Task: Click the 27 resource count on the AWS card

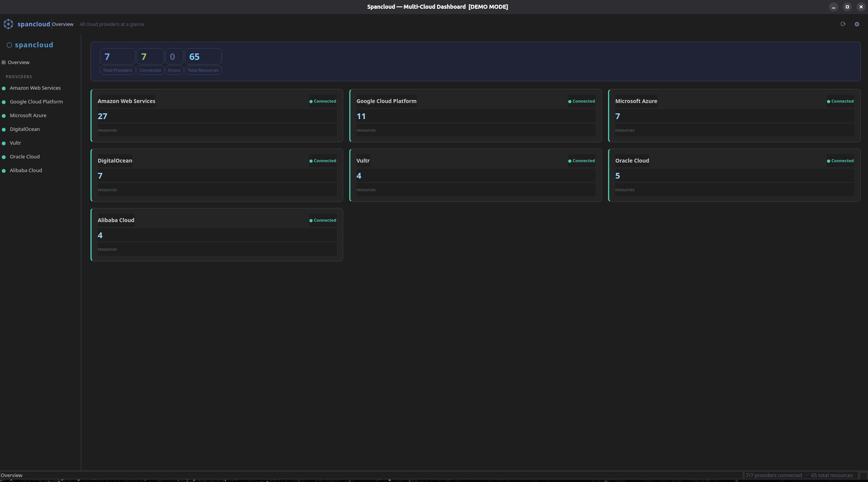Action: click(x=102, y=116)
